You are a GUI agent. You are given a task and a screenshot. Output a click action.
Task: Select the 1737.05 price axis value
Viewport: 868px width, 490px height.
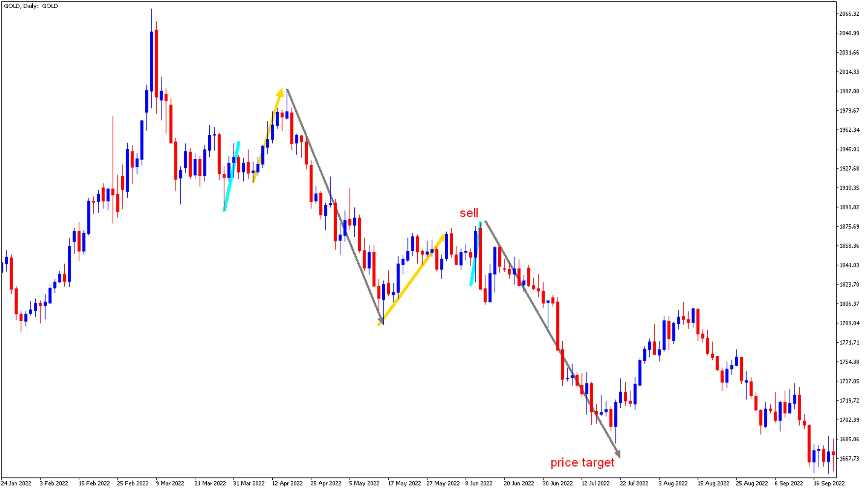click(x=849, y=381)
